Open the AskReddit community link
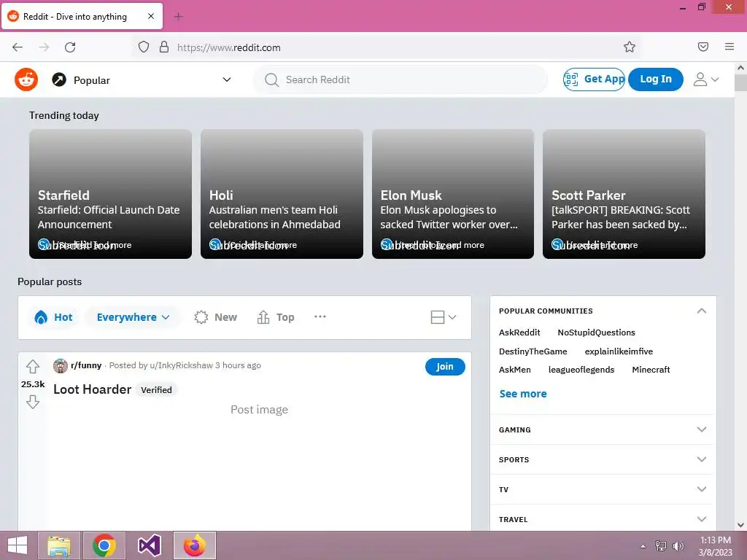 (519, 332)
